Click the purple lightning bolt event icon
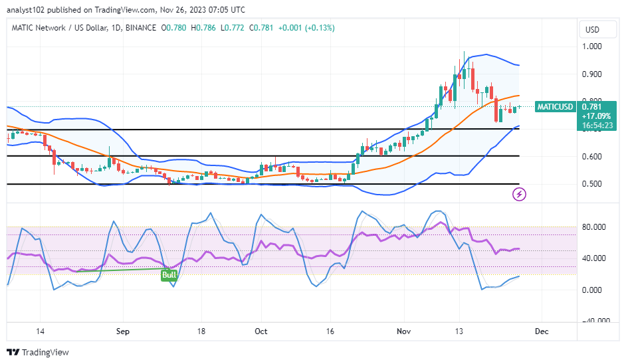This screenshot has width=626, height=364. click(x=519, y=195)
